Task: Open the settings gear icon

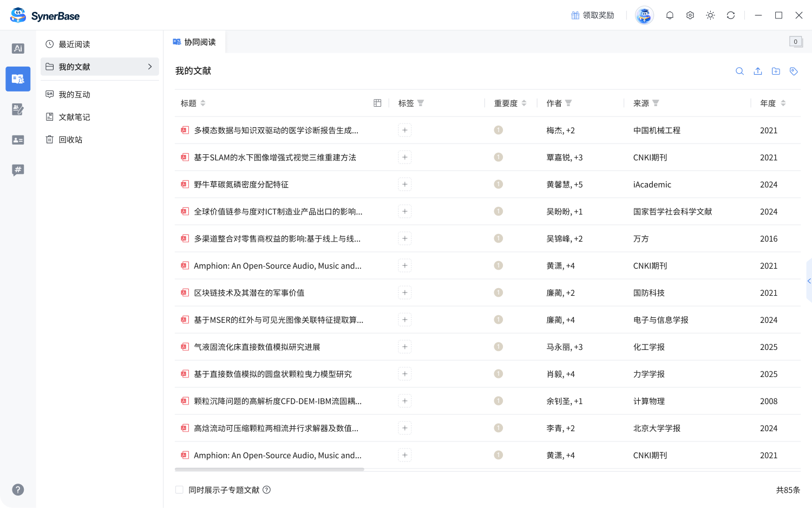Action: coord(690,16)
